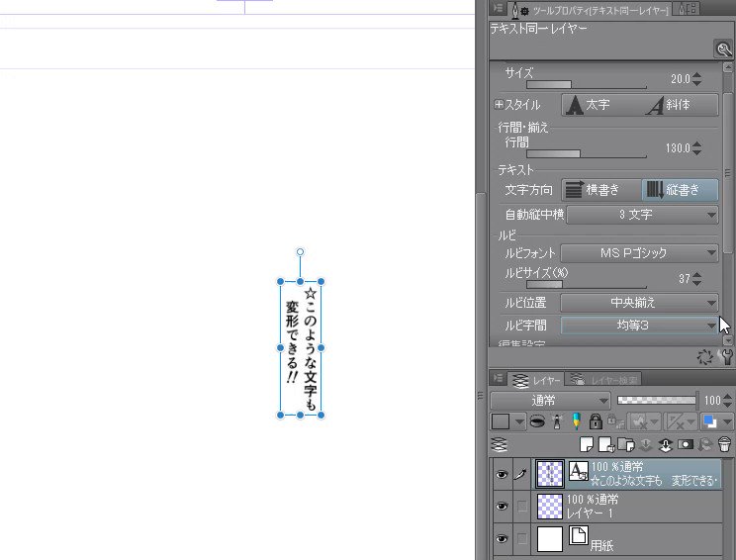Switch to レイヤー検索 tab
The width and height of the screenshot is (736, 560).
click(603, 379)
